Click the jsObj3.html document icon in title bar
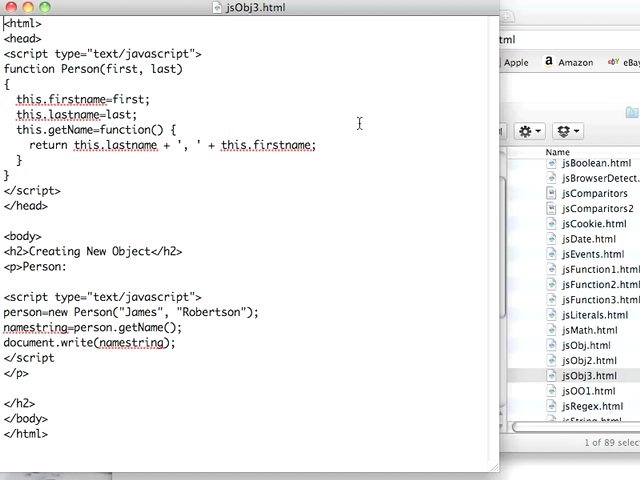 pyautogui.click(x=217, y=7)
